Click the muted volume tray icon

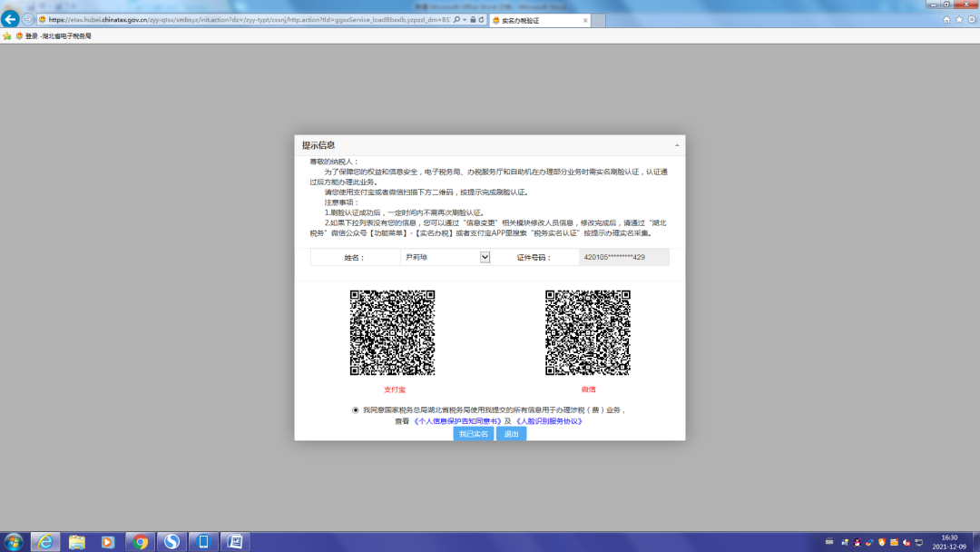pyautogui.click(x=906, y=542)
